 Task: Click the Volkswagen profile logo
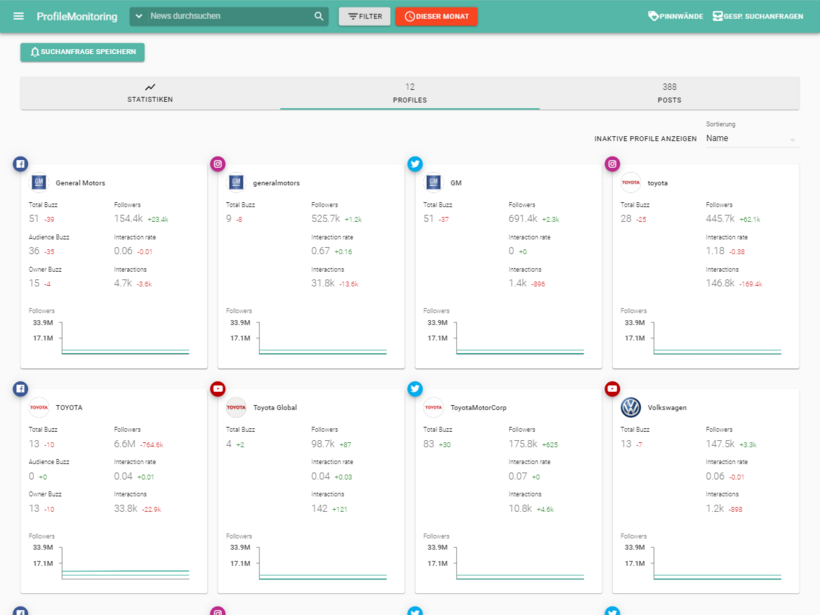pyautogui.click(x=631, y=407)
